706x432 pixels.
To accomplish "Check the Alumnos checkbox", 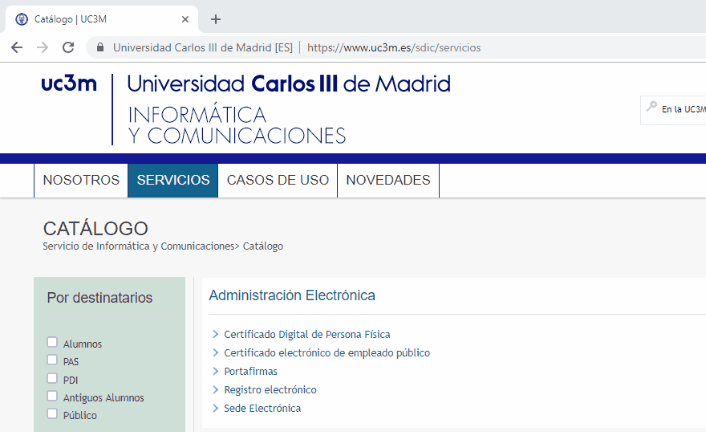I will pos(52,342).
